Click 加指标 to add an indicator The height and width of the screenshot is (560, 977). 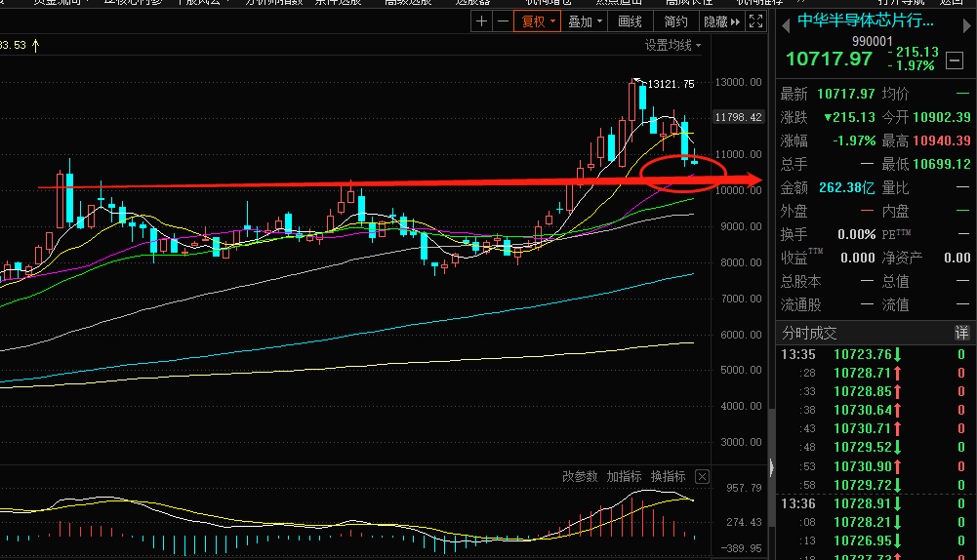[x=624, y=476]
